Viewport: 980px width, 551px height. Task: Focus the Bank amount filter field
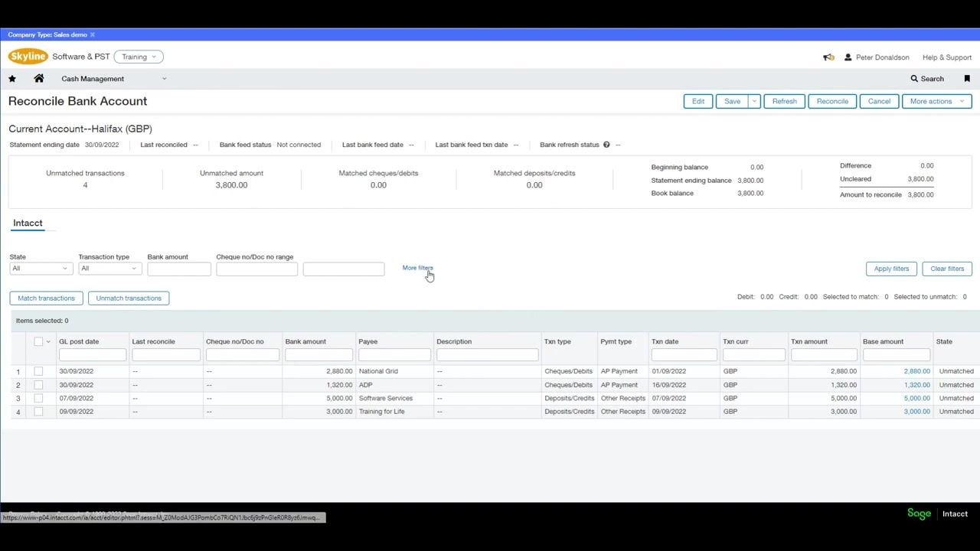pos(179,269)
